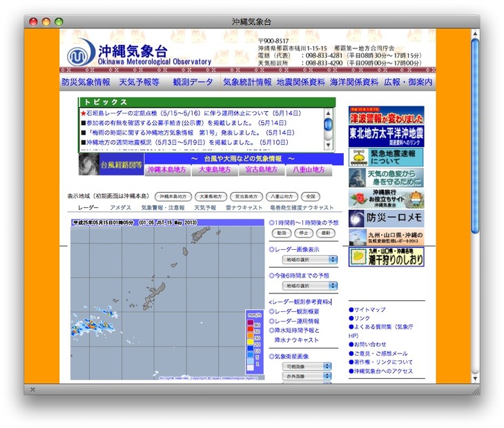Click the page scrollbar down arrow

[x=475, y=378]
